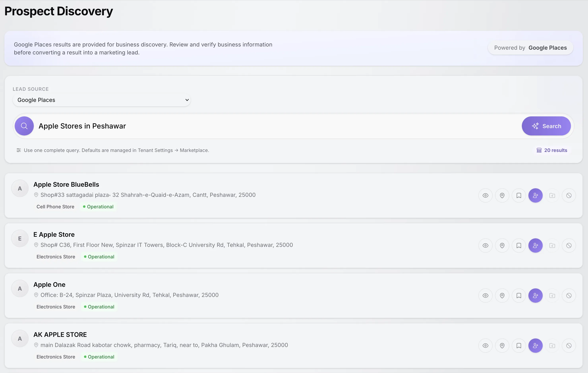Click the Office: B-24 Spinzar Plaza address
The height and width of the screenshot is (373, 588).
click(x=129, y=295)
